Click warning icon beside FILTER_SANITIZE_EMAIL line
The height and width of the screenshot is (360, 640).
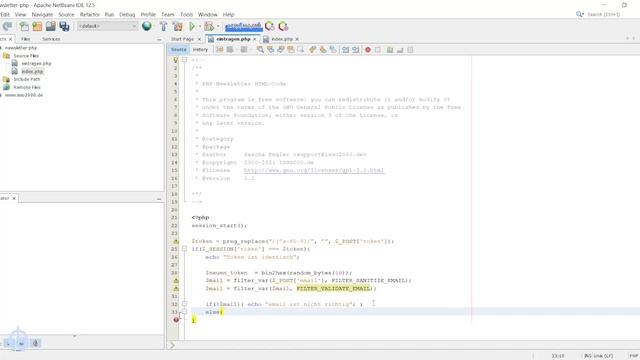(176, 280)
